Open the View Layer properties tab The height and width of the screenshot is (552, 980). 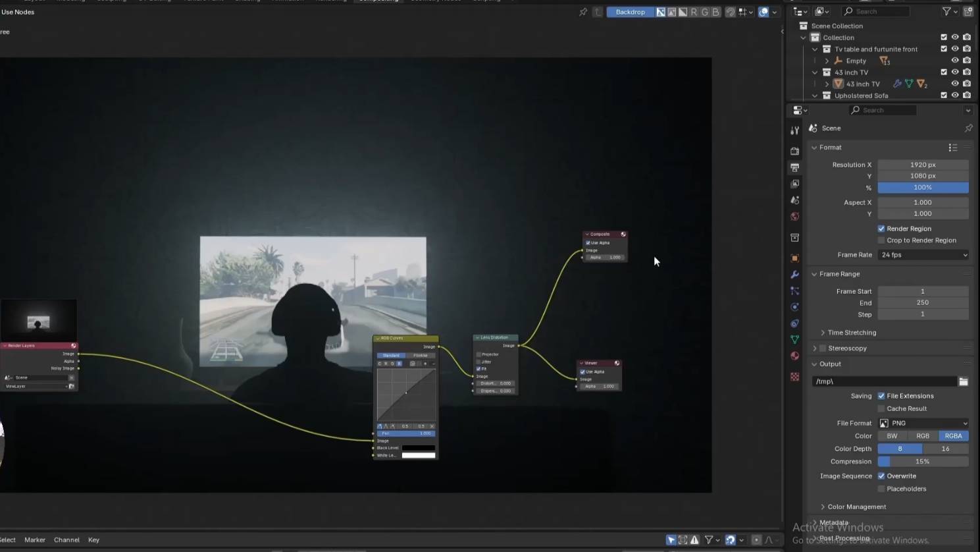tap(795, 184)
